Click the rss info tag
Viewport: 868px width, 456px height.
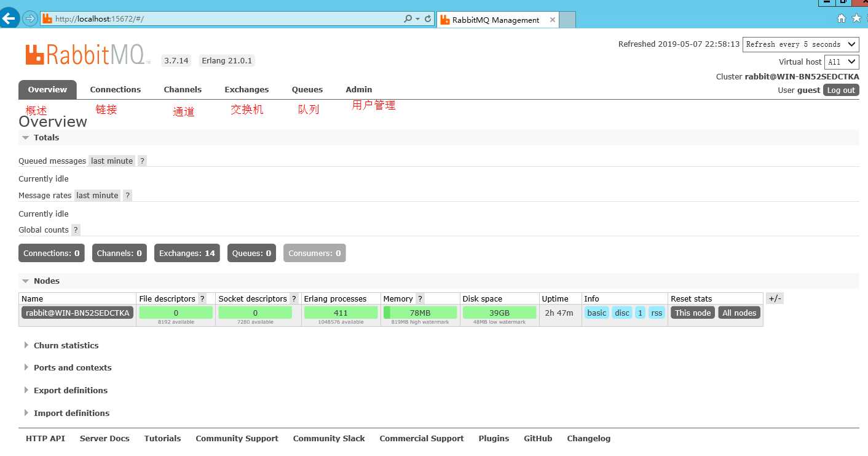pyautogui.click(x=657, y=313)
